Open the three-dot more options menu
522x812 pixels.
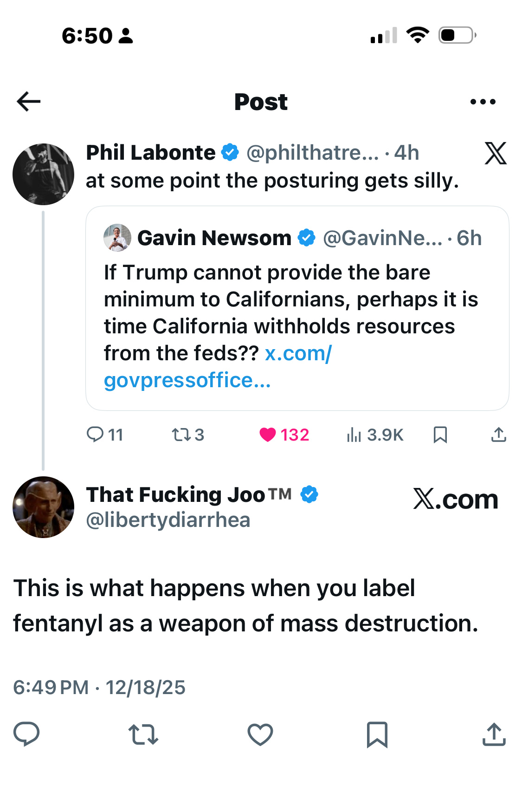tap(483, 102)
